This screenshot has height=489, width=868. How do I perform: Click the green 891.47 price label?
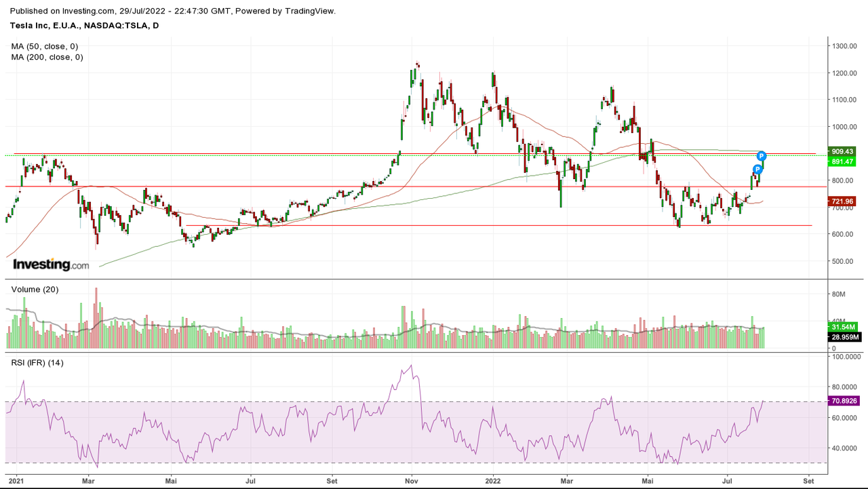coord(842,161)
